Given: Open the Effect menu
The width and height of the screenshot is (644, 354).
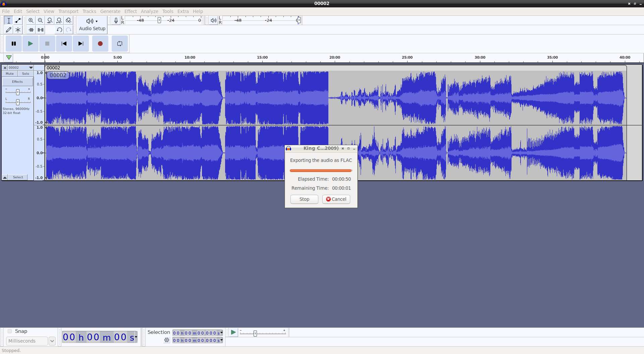Looking at the screenshot, I should click(x=131, y=11).
